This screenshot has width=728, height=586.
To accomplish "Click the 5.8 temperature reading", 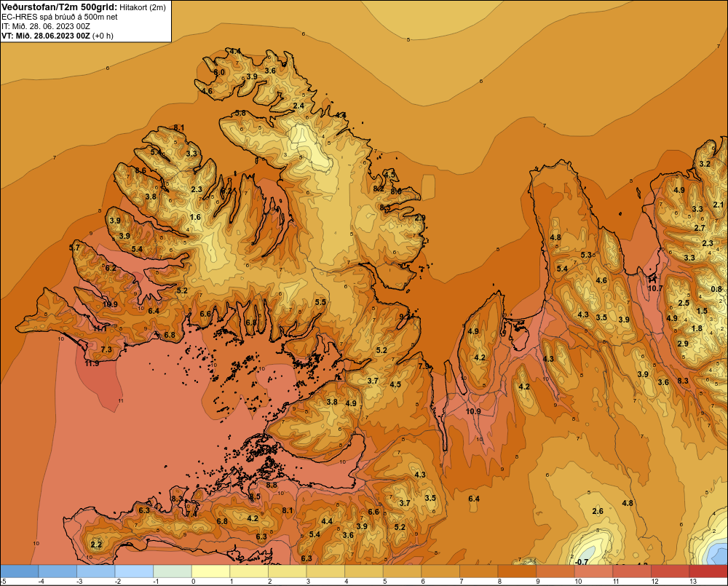I will 240,113.
